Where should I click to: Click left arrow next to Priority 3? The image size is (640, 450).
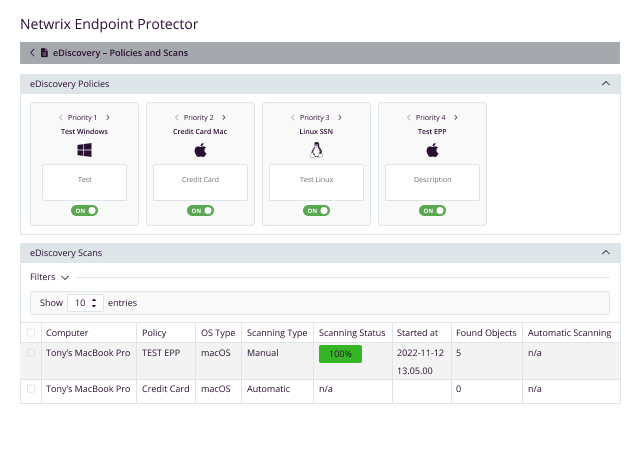point(292,118)
